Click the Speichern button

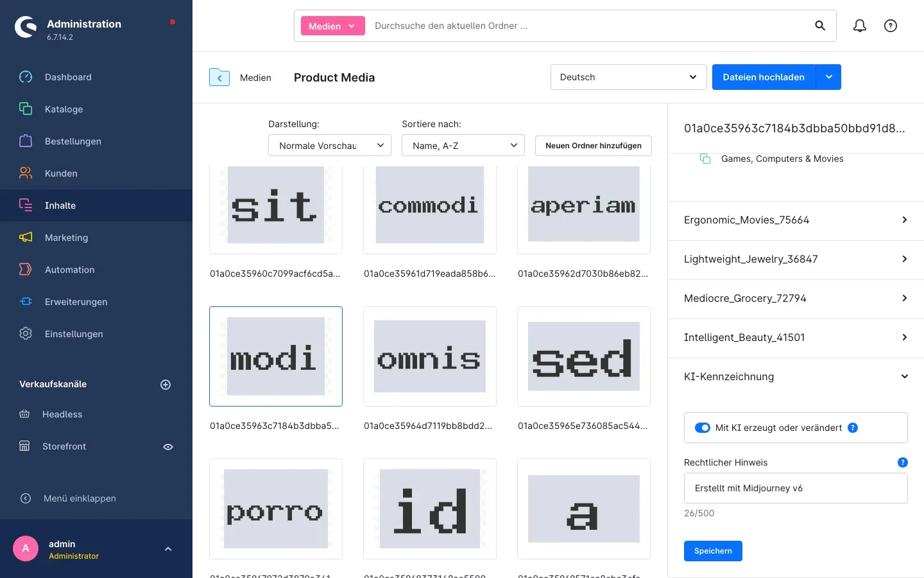coord(713,551)
